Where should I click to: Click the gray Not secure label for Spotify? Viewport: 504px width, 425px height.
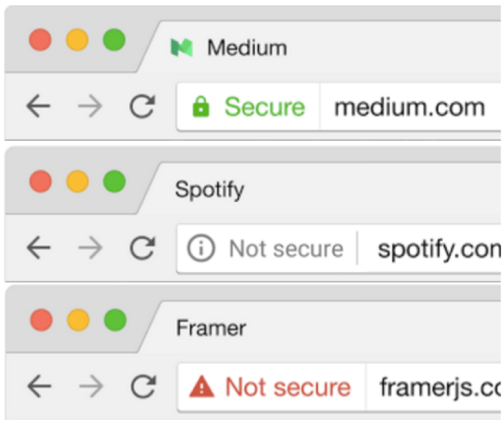pyautogui.click(x=286, y=249)
